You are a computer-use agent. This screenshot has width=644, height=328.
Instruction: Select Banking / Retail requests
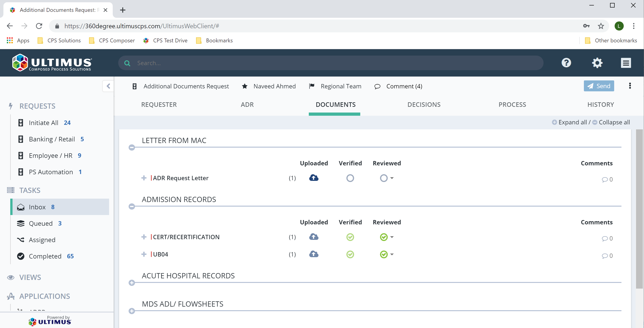[x=51, y=139]
